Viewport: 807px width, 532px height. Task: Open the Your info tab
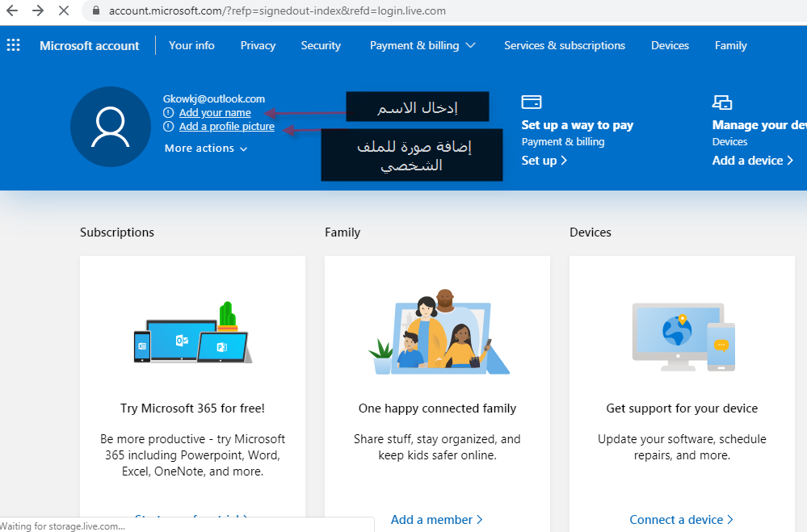click(x=191, y=45)
